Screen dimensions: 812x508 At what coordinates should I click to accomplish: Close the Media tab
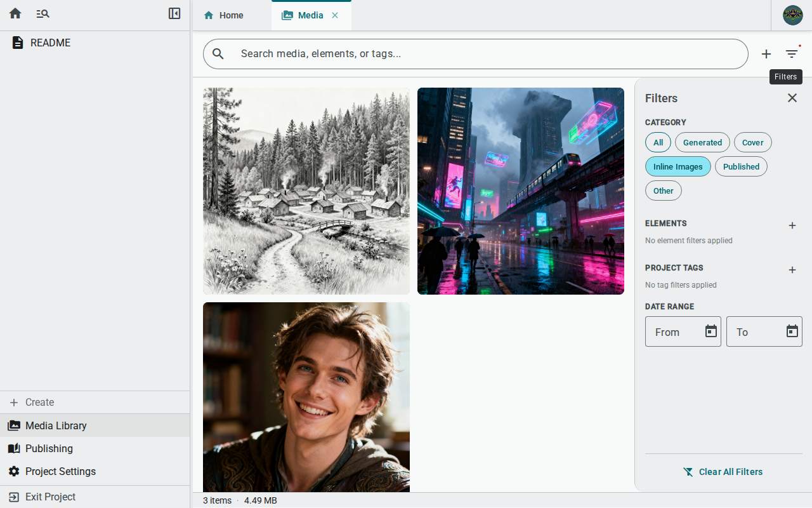pyautogui.click(x=335, y=15)
